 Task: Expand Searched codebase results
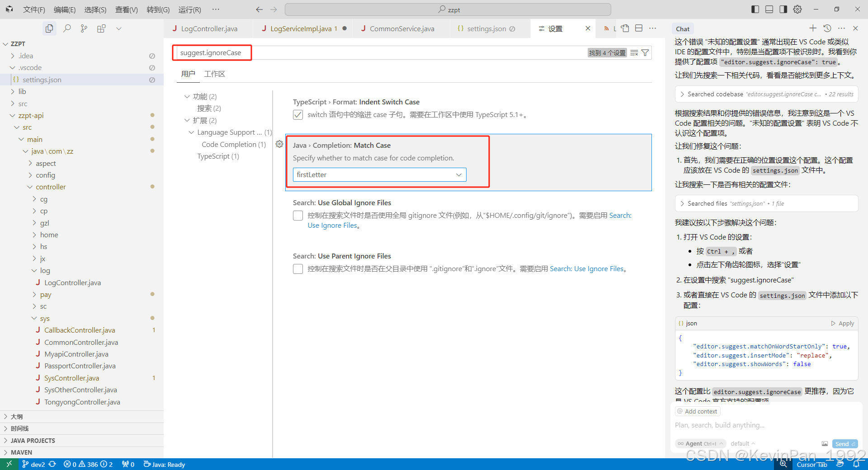(767, 94)
